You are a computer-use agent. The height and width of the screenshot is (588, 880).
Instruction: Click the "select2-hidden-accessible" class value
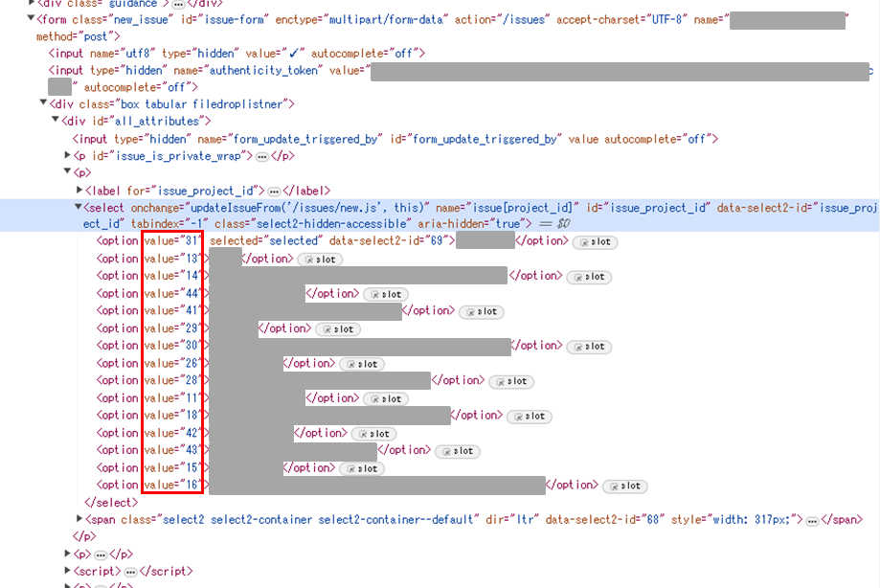point(331,223)
